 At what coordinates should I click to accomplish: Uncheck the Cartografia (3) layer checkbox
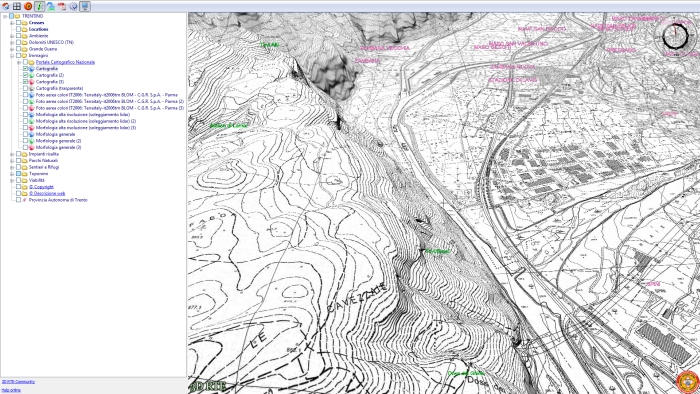pos(25,82)
